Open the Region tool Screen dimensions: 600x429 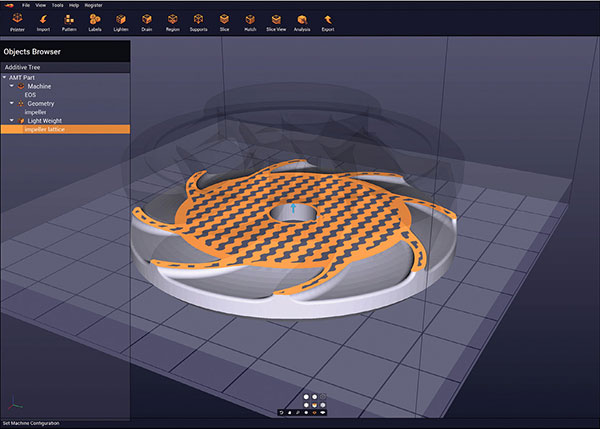[173, 22]
